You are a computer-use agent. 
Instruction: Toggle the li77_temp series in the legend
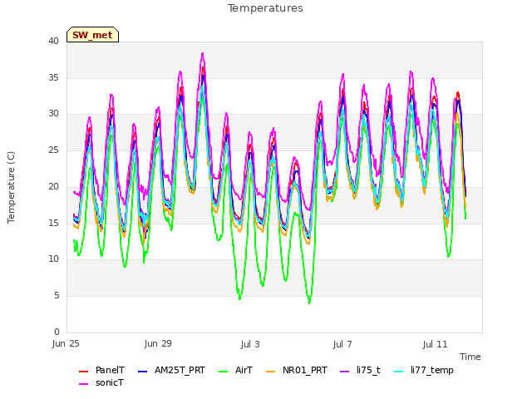(424, 370)
